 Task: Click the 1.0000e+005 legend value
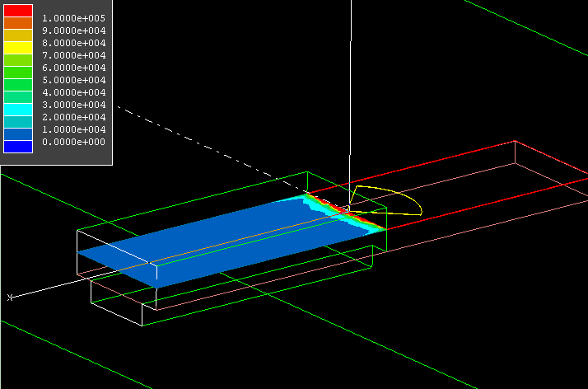(x=75, y=17)
